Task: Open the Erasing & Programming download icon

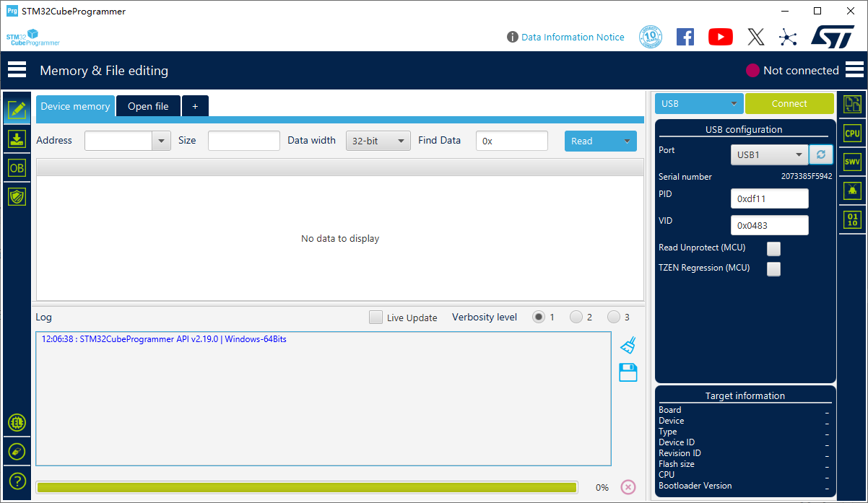Action: click(17, 139)
